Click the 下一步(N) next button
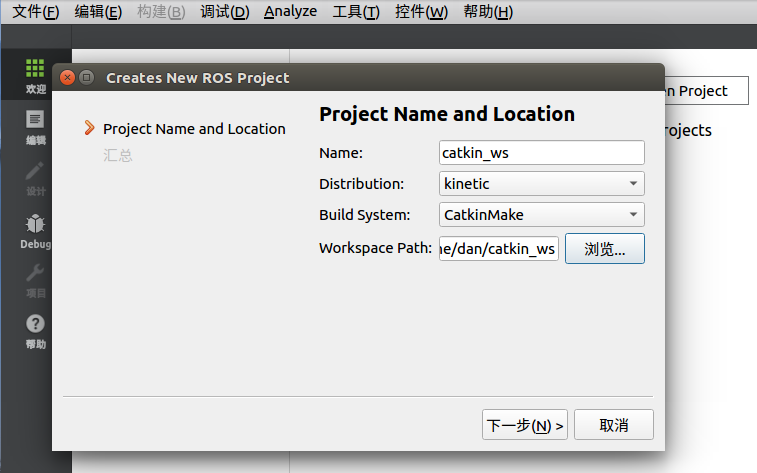 point(525,425)
